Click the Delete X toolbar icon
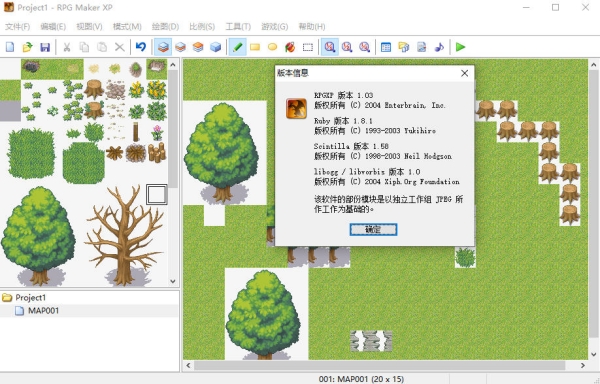The width and height of the screenshot is (600, 384). pos(119,47)
